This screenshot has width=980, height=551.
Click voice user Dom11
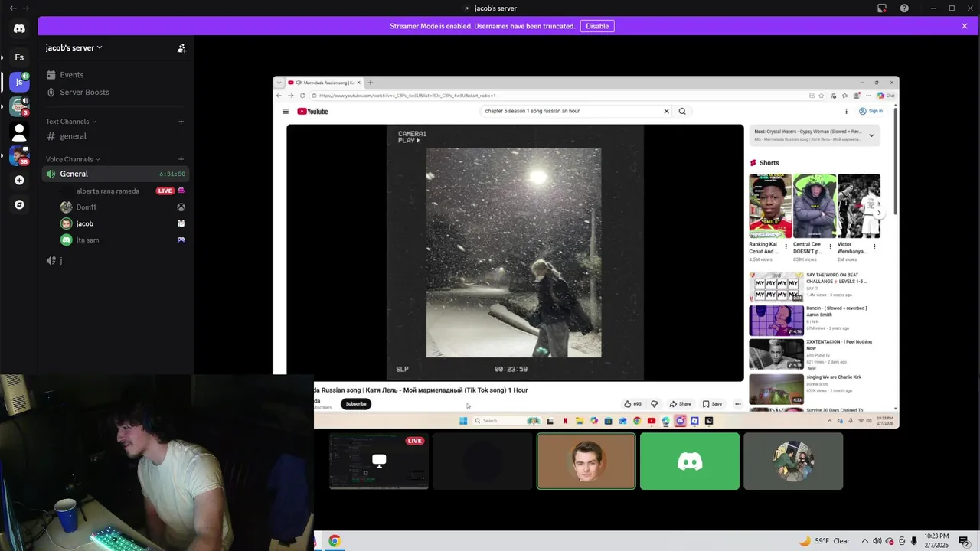(x=122, y=207)
